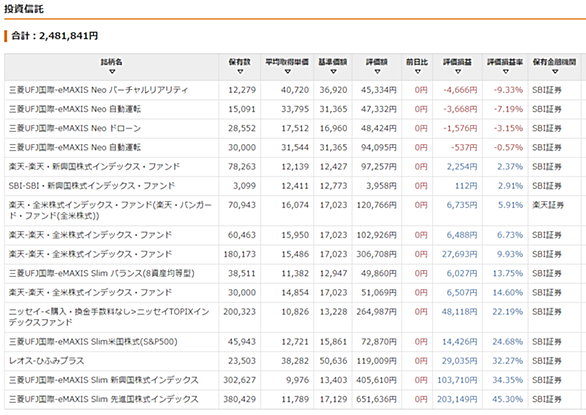Screen dimensions: 586x415
Task: Click 楽天証券 institution cell
Action: [x=548, y=205]
